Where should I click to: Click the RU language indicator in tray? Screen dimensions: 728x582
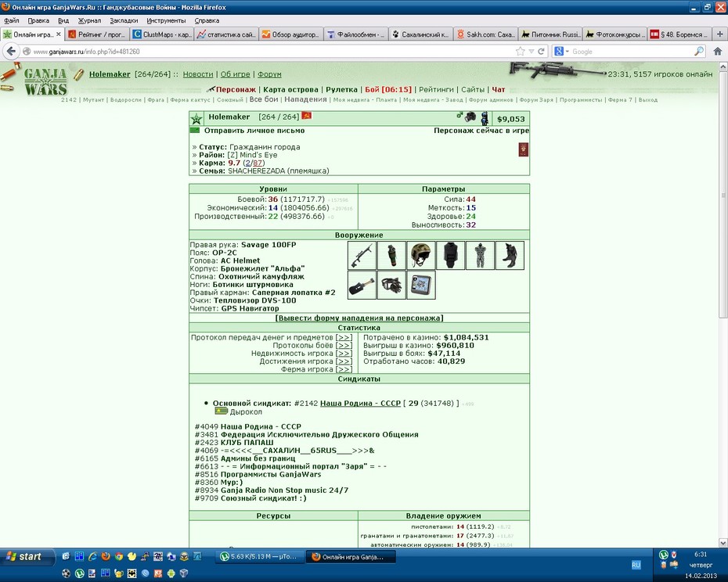(x=636, y=564)
